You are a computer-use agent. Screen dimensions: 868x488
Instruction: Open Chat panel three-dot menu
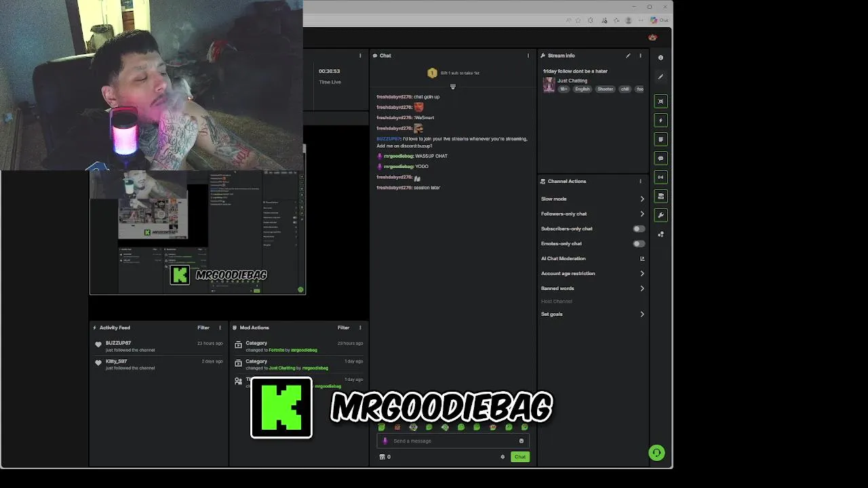[x=528, y=56]
